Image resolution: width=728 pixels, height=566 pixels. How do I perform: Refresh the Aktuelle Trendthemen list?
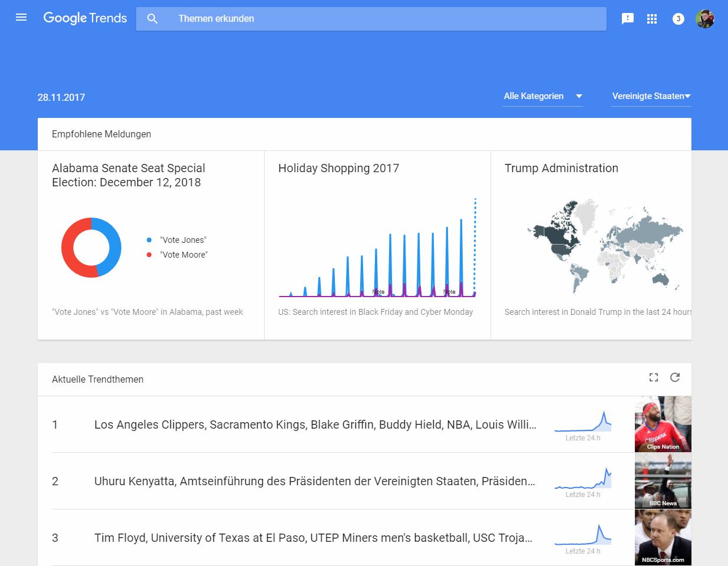click(675, 377)
